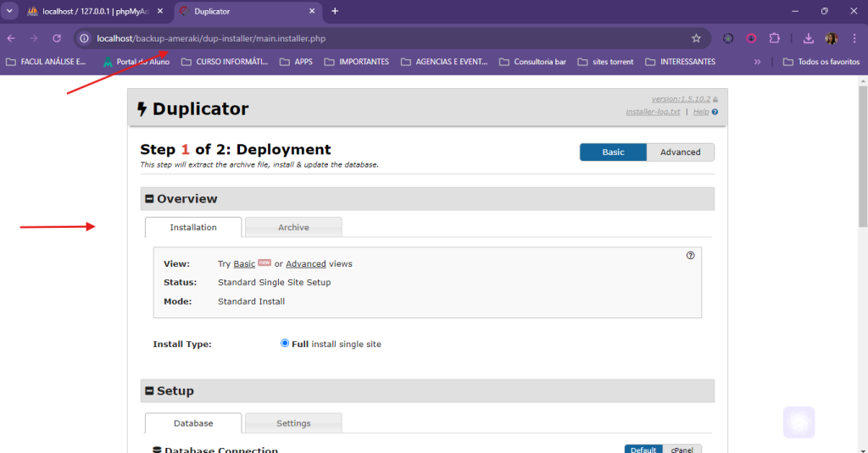Click the help icon inside the Overview info box
868x453 pixels.
[x=690, y=255]
